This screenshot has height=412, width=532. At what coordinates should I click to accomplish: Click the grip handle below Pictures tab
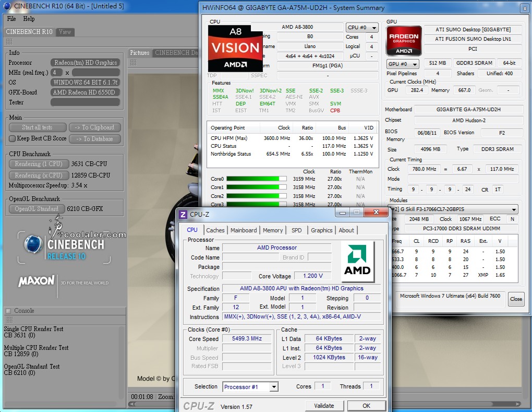click(134, 63)
